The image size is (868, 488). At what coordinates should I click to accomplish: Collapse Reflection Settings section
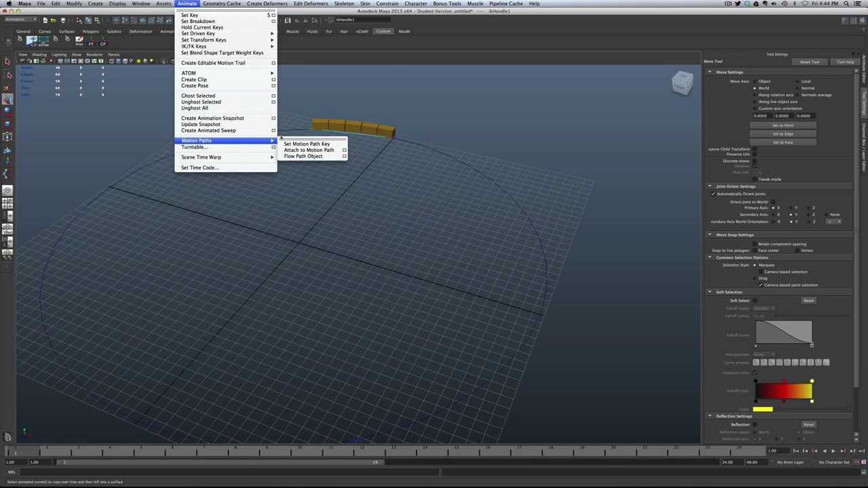[x=710, y=416]
